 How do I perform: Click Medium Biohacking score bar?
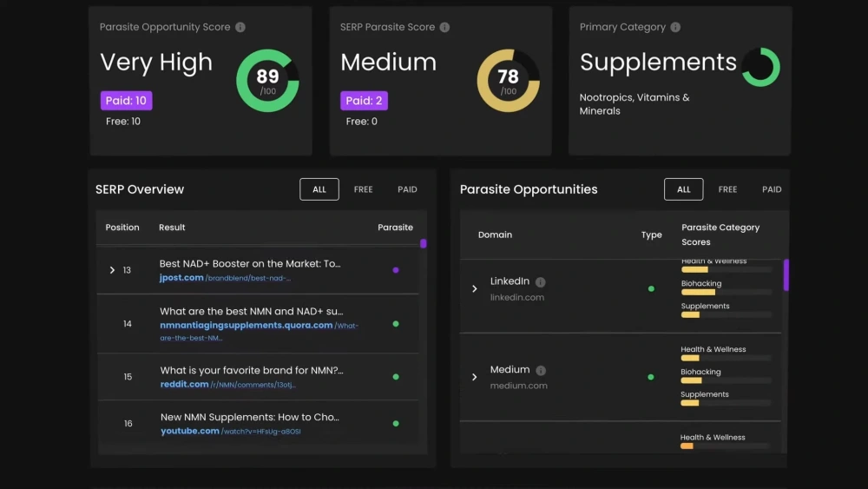726,380
